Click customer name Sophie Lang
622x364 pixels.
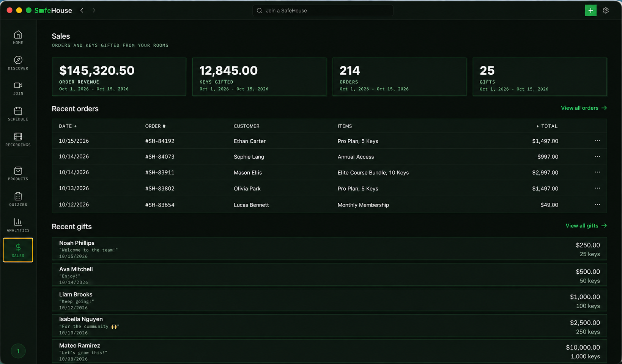(249, 157)
